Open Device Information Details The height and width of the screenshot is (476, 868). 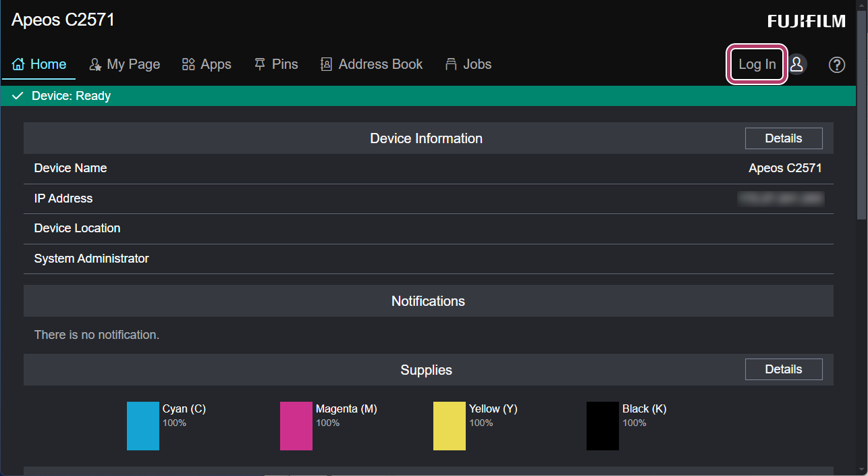784,138
